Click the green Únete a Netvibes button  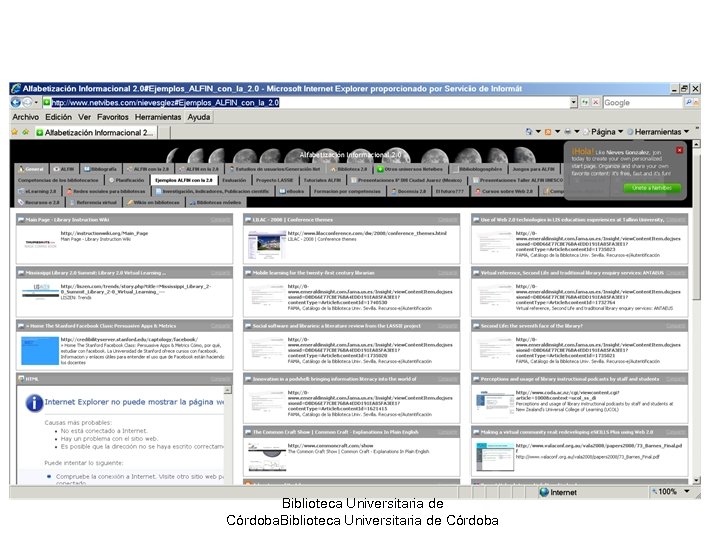(652, 188)
